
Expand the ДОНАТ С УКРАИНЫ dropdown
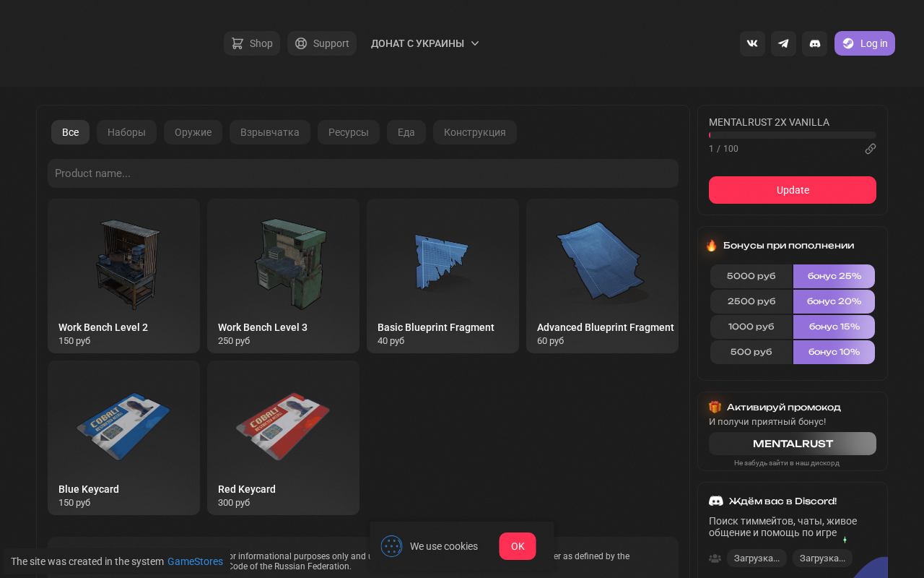click(425, 43)
